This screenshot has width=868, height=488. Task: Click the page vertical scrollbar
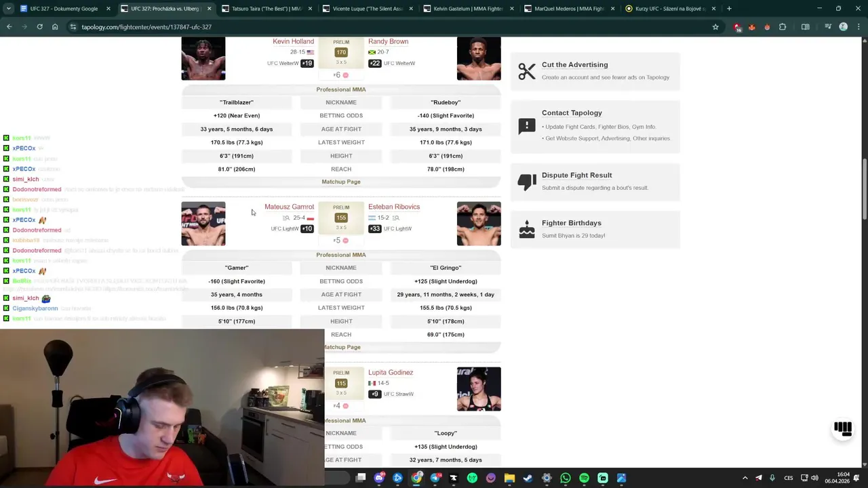click(x=864, y=189)
